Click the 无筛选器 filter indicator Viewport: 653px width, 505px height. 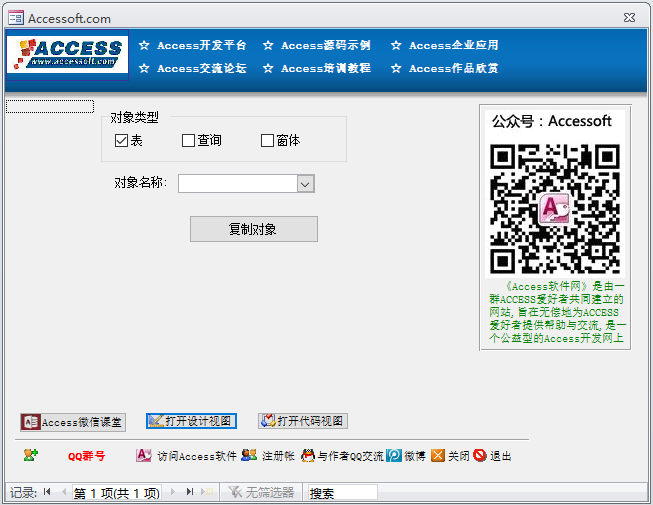tap(261, 493)
